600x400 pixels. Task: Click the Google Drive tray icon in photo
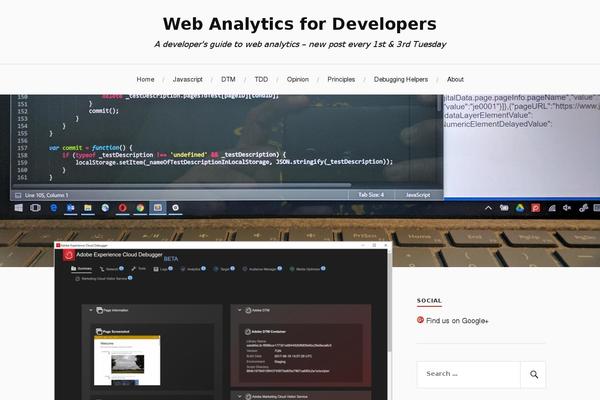tap(519, 208)
